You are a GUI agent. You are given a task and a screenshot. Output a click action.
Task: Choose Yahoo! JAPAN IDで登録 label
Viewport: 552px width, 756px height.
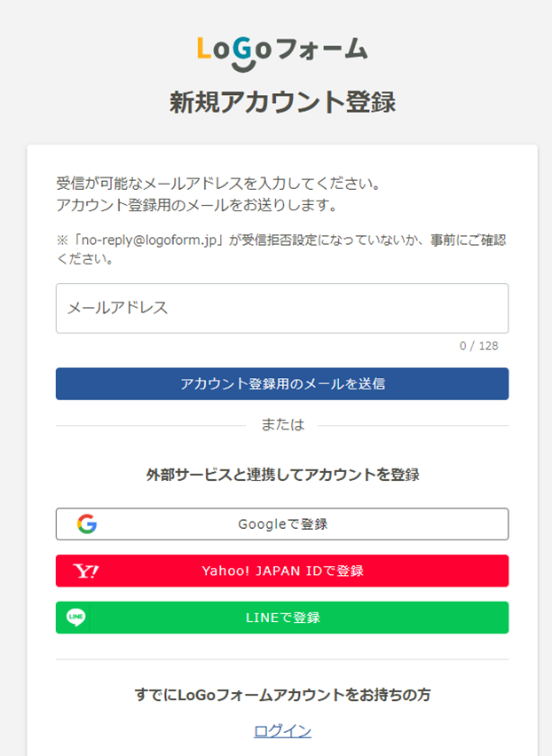point(282,571)
